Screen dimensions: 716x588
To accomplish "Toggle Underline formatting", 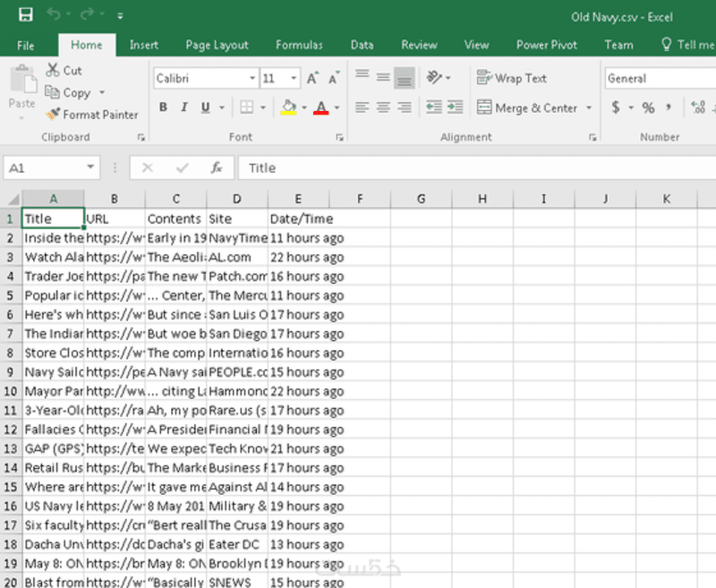I will point(206,107).
